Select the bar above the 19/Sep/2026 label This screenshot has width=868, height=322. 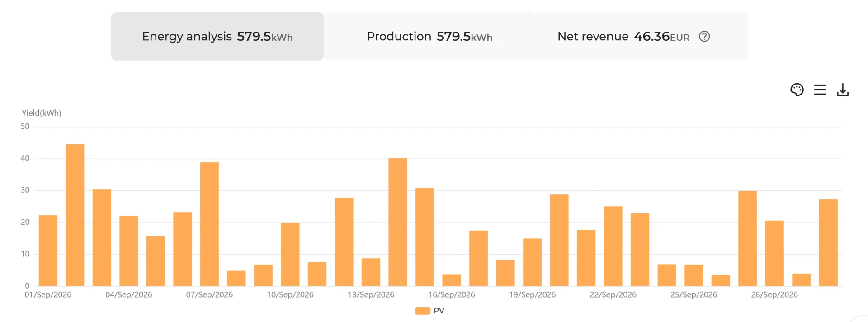(x=533, y=262)
